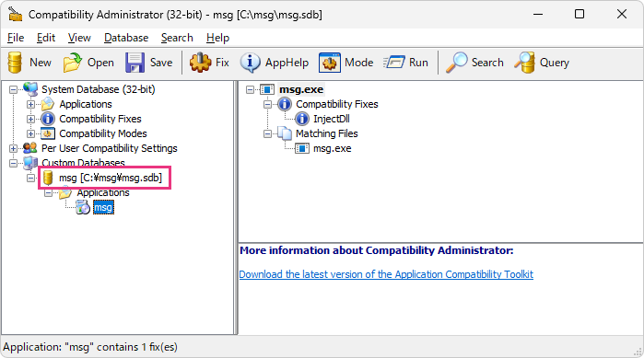Click the Custom Databases computer icon

[x=30, y=163]
